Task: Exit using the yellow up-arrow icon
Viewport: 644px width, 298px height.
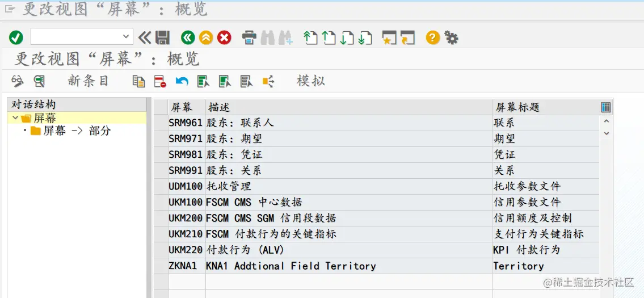Action: pyautogui.click(x=206, y=38)
